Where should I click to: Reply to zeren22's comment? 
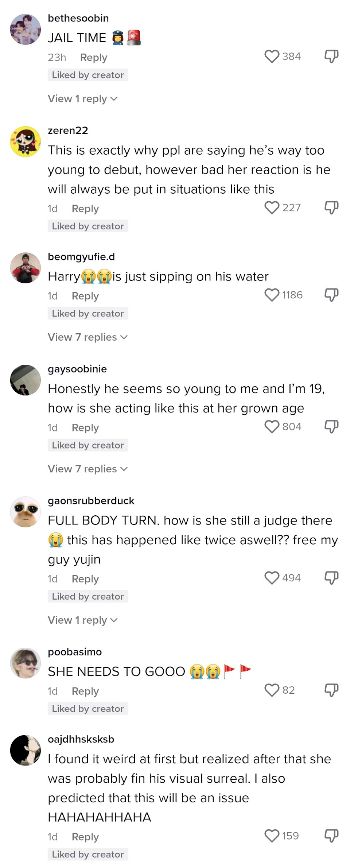pos(85,209)
